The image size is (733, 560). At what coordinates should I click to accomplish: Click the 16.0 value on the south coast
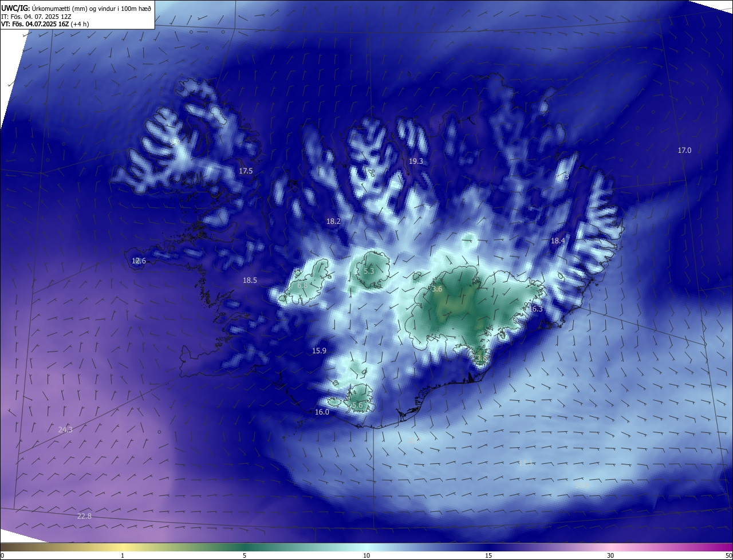pyautogui.click(x=322, y=412)
